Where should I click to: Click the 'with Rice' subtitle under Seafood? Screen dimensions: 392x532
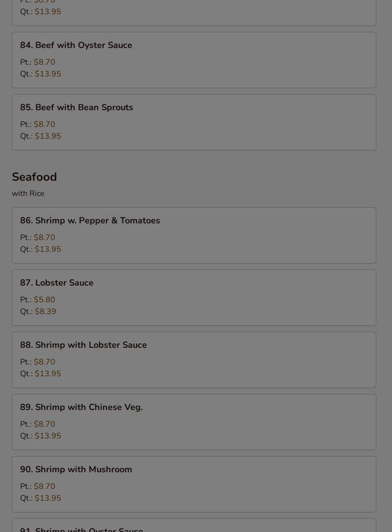pyautogui.click(x=28, y=193)
